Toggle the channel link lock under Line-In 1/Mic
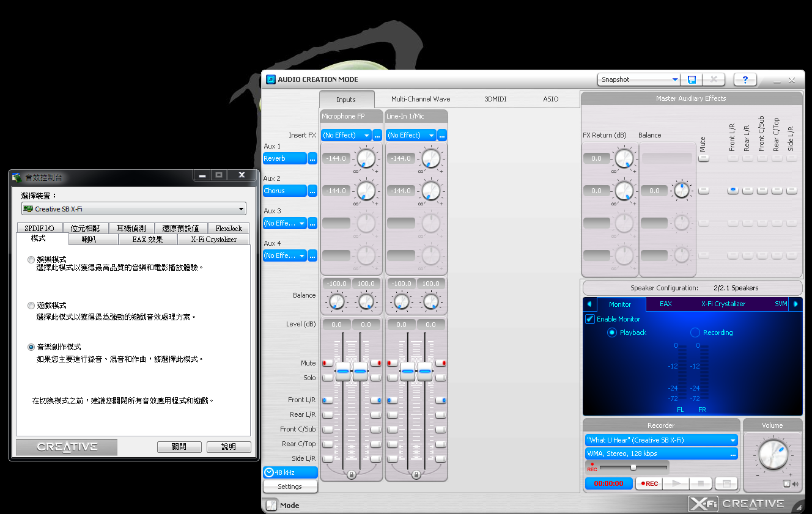Screen dimensions: 812x514 (416, 474)
